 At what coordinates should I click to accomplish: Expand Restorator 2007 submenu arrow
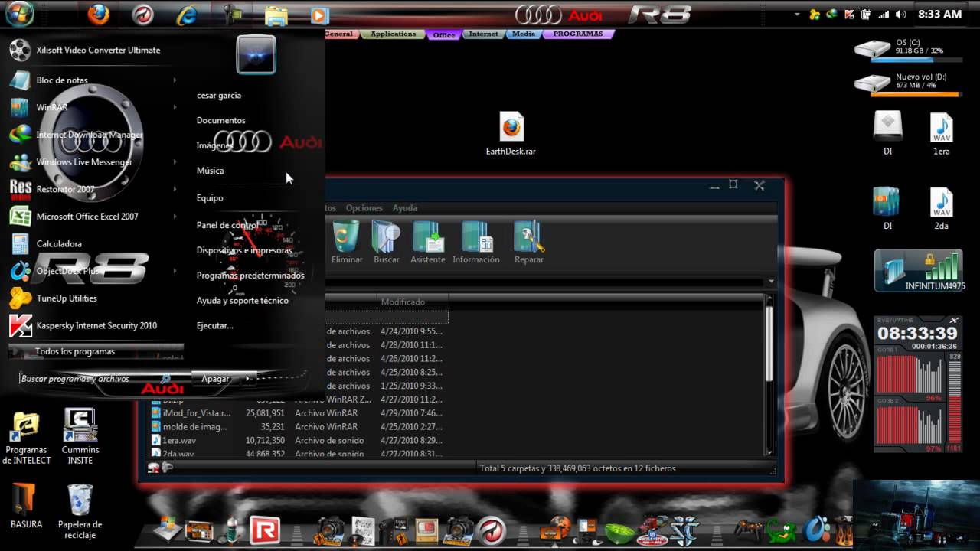tap(175, 189)
